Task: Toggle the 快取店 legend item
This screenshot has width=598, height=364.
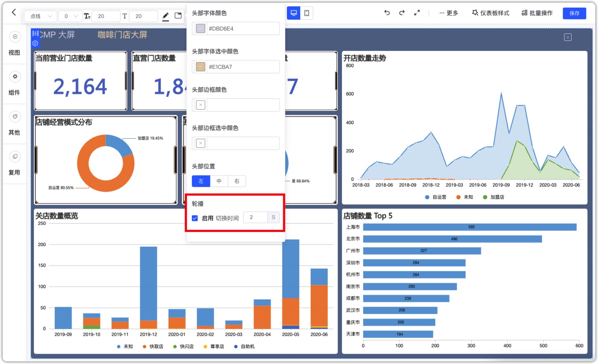Action: tap(153, 347)
